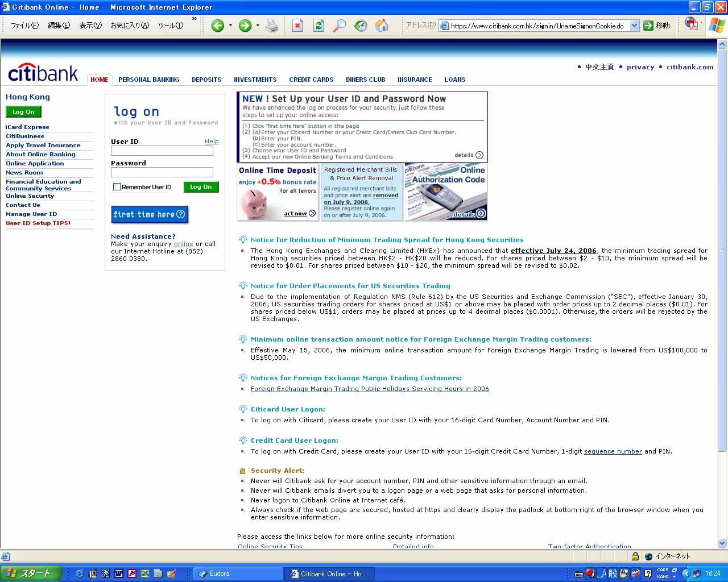Click the browser Forward arrow icon

(x=245, y=26)
